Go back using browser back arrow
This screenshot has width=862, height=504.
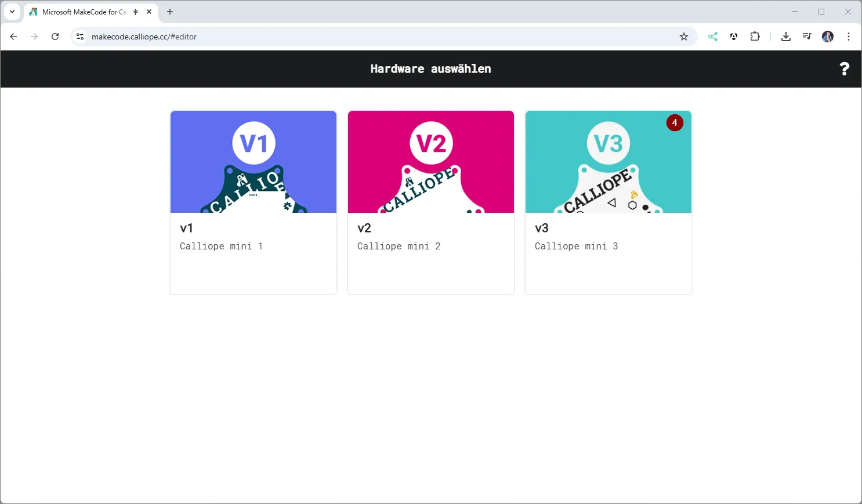[13, 37]
